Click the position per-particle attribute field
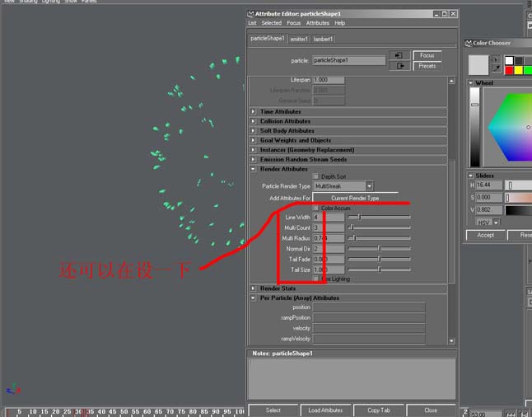The width and height of the screenshot is (532, 417). click(369, 307)
